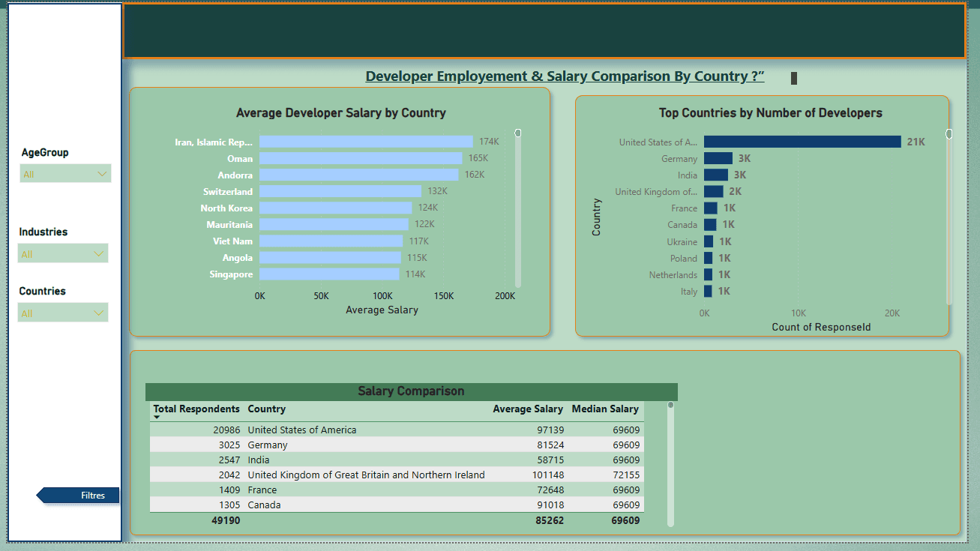Image resolution: width=980 pixels, height=551 pixels.
Task: Click the Ukraine axis label
Action: pyautogui.click(x=682, y=242)
